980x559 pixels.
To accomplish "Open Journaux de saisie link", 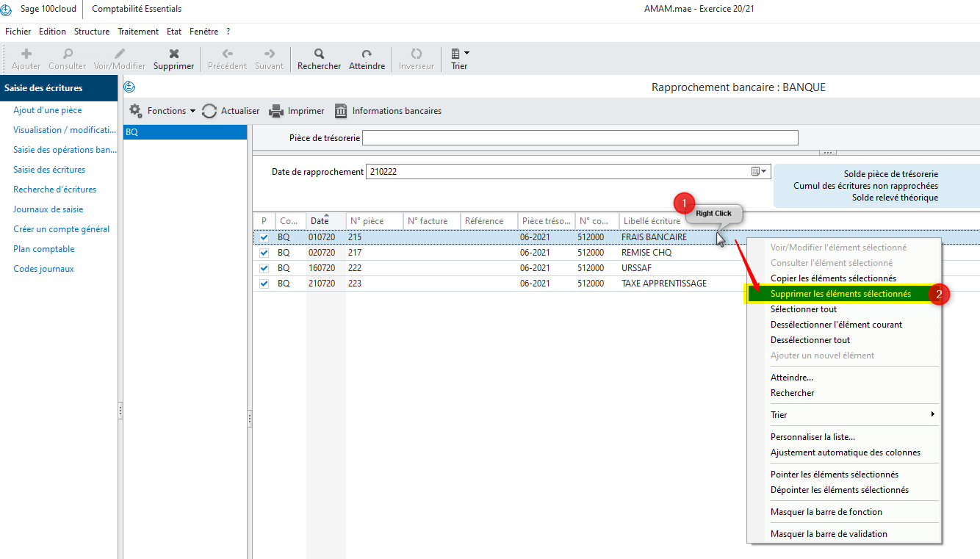I will pyautogui.click(x=48, y=209).
